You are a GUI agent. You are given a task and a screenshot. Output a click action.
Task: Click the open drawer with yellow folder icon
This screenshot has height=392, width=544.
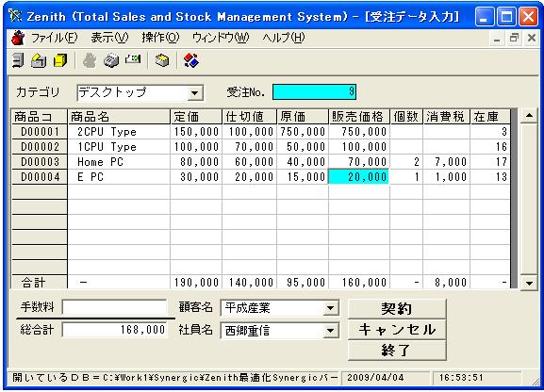coord(39,60)
